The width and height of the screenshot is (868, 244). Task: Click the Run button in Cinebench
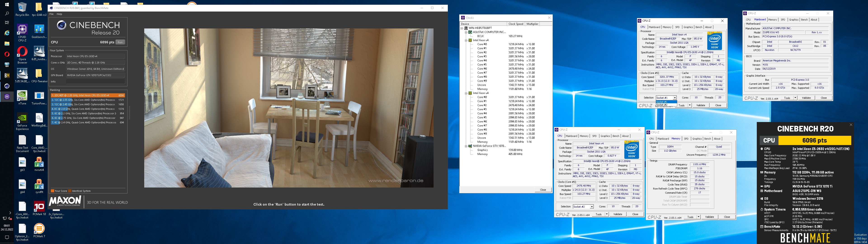[120, 42]
